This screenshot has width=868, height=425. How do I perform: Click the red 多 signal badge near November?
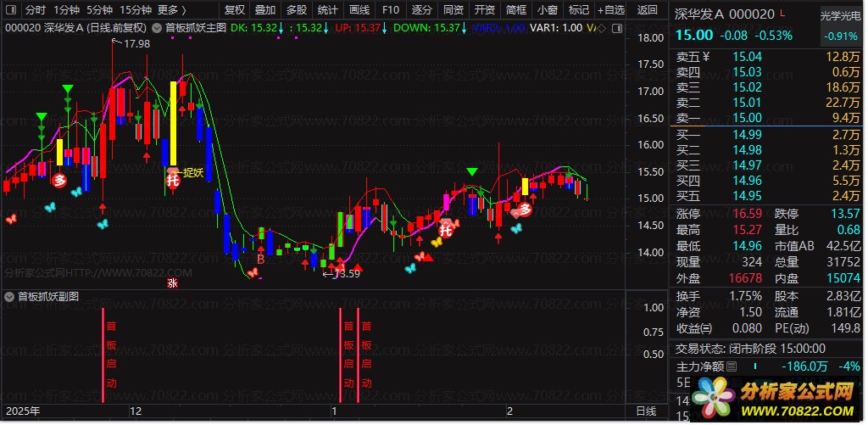[59, 180]
